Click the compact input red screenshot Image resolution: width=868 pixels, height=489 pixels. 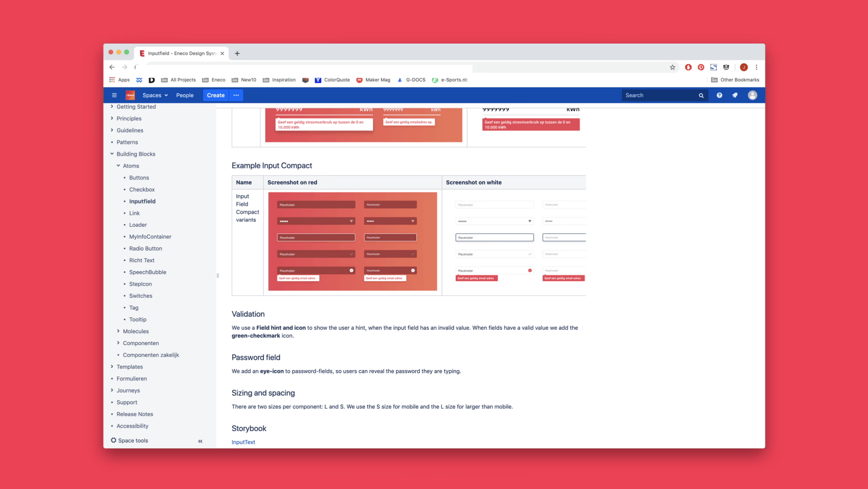(x=352, y=241)
